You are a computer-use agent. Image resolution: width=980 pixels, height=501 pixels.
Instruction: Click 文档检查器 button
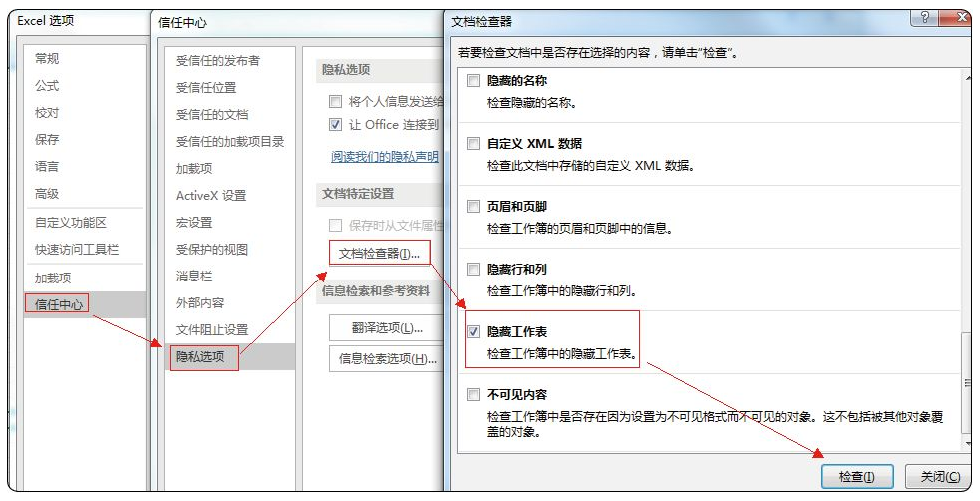click(x=380, y=253)
